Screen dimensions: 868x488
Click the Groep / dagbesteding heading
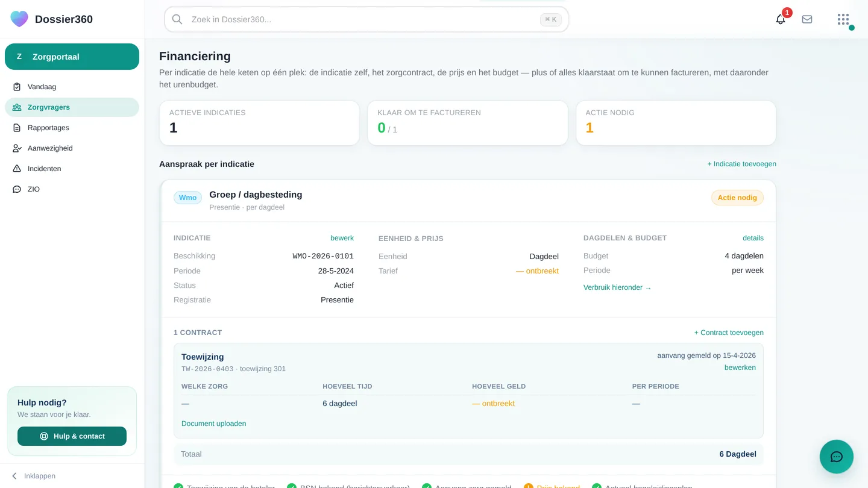click(256, 195)
